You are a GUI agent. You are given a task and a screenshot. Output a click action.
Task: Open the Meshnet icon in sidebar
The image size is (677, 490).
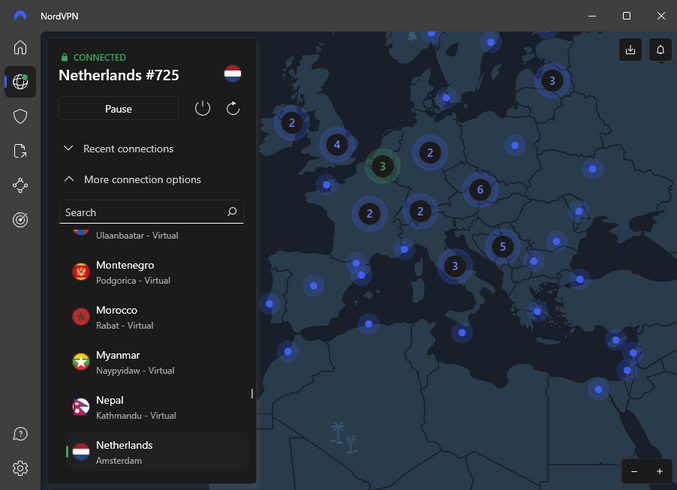point(20,185)
